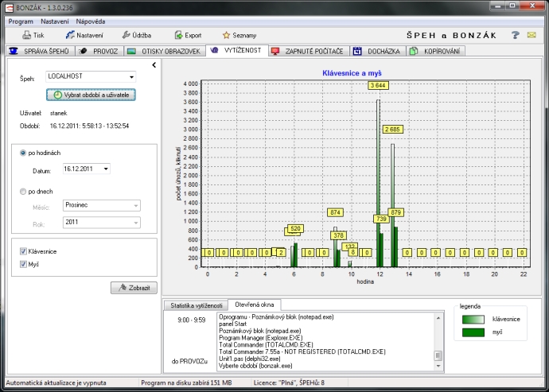Toggle the Klávesnice checkbox

(23, 251)
